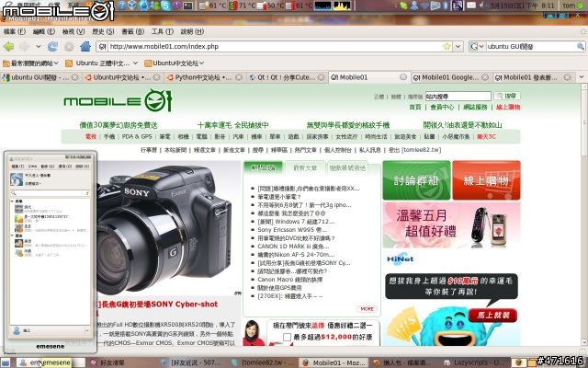Viewport: 588px width, 368px height.
Task: Click the PDA & GPS category link
Action: coord(137,137)
